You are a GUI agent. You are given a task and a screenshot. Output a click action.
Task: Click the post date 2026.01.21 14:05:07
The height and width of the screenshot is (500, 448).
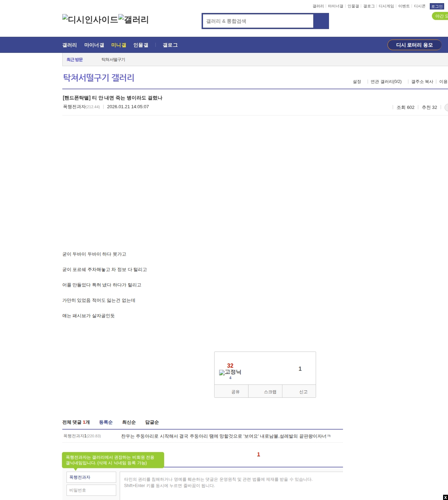pos(128,107)
